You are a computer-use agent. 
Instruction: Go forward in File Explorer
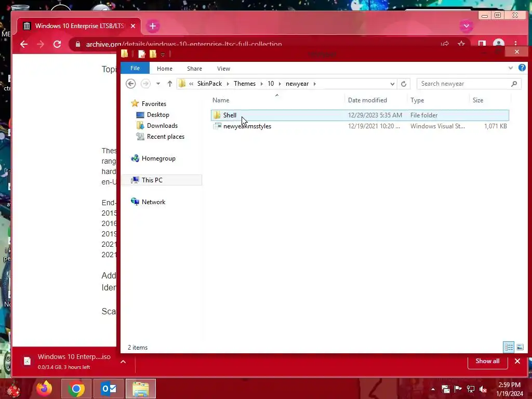pyautogui.click(x=145, y=84)
